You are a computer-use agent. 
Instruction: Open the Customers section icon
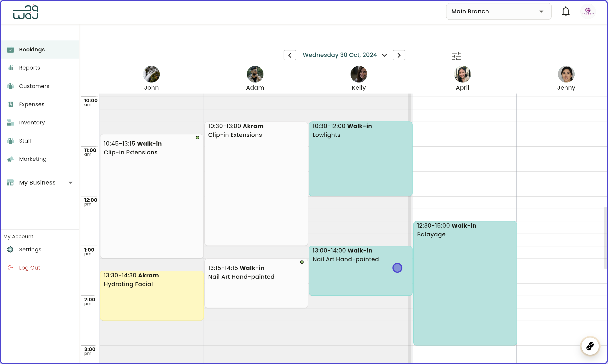[x=10, y=86]
